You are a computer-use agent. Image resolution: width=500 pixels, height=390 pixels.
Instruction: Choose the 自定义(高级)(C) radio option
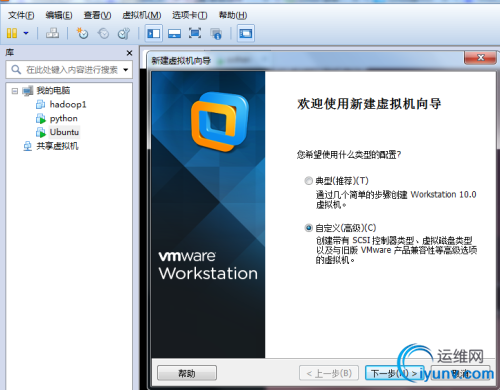tap(309, 228)
